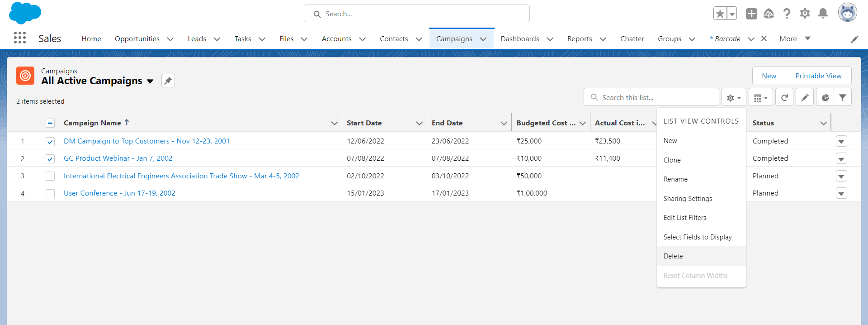Select the User Conference row checkbox

click(50, 194)
